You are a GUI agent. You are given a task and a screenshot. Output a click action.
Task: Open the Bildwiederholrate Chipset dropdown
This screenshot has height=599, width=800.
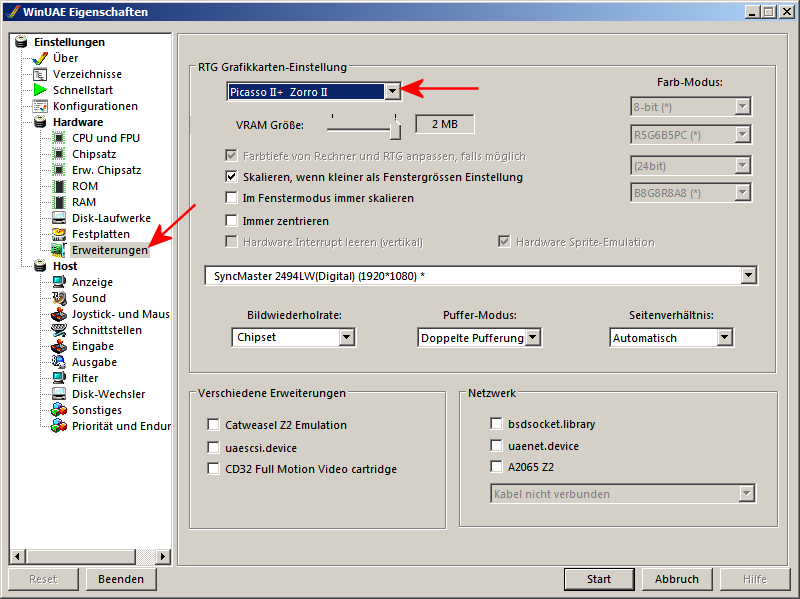(x=346, y=337)
